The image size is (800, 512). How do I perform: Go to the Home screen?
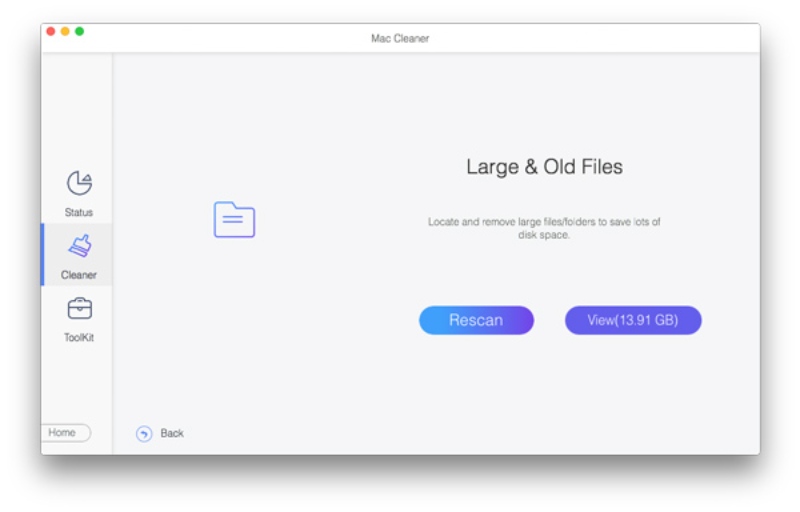click(64, 433)
